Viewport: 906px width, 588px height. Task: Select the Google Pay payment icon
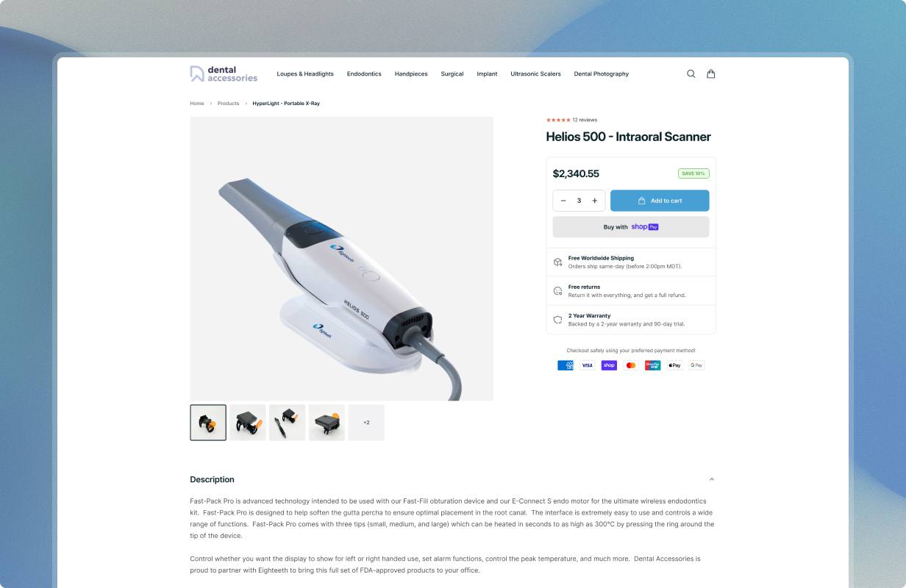point(696,365)
